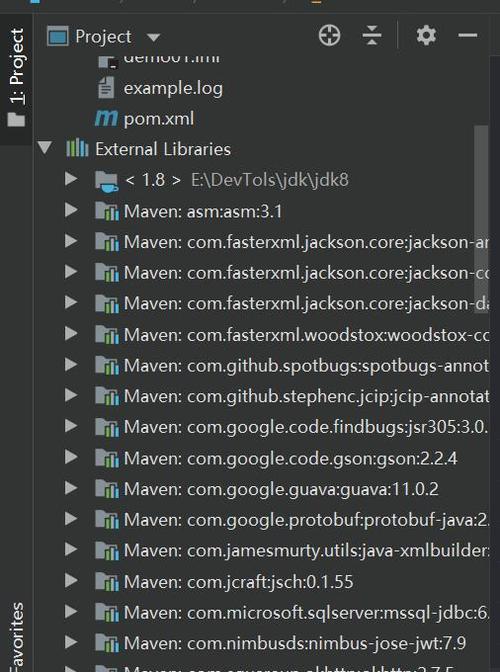
Task: Click the jsch library icon
Action: coord(106,582)
